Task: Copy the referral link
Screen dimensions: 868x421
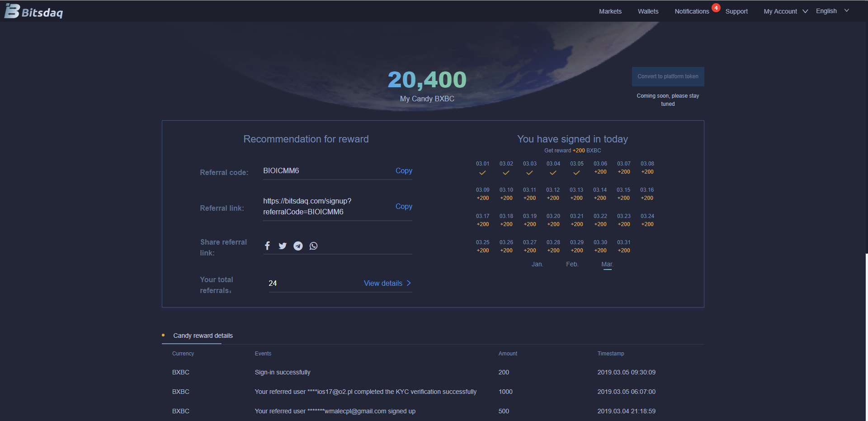Action: pos(404,206)
